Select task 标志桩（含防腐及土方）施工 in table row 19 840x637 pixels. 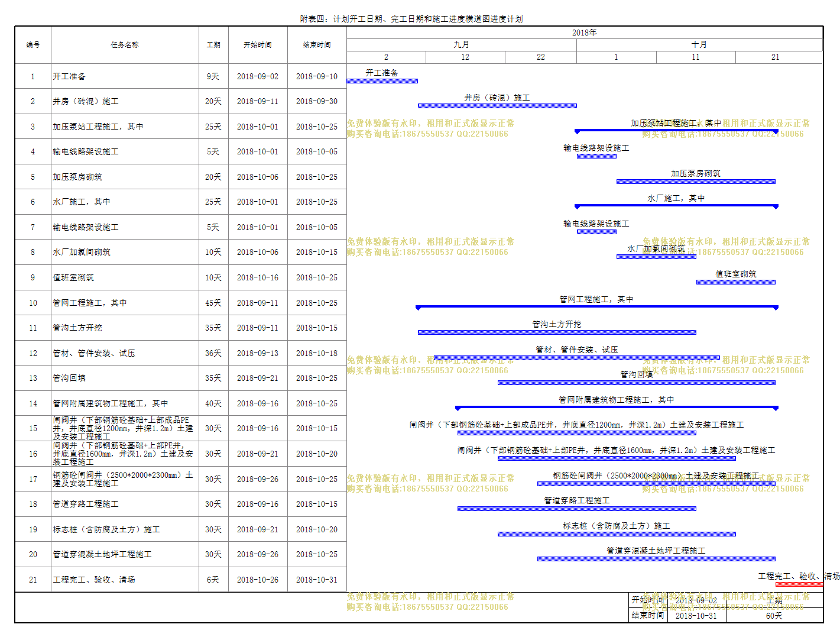click(106, 529)
